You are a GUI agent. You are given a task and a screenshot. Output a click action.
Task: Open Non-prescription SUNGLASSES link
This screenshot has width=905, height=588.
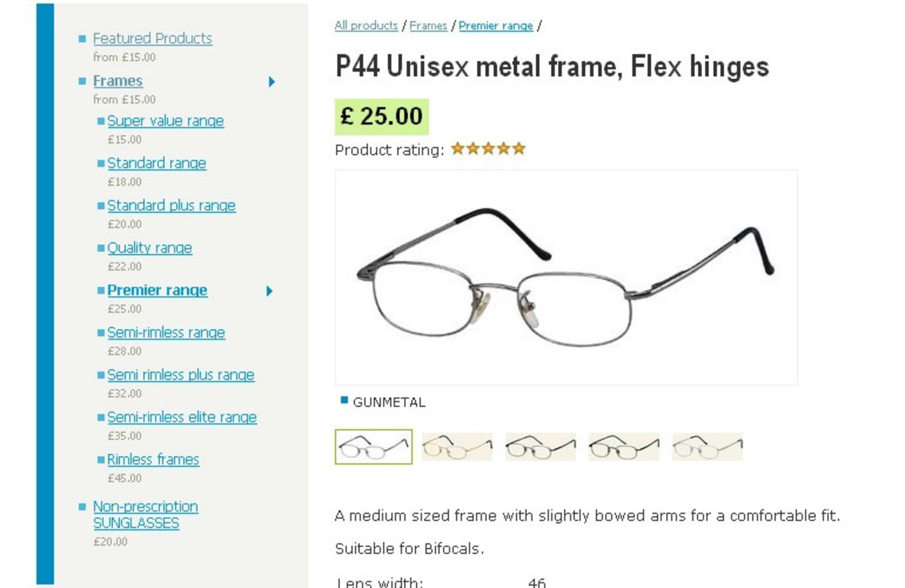[145, 515]
